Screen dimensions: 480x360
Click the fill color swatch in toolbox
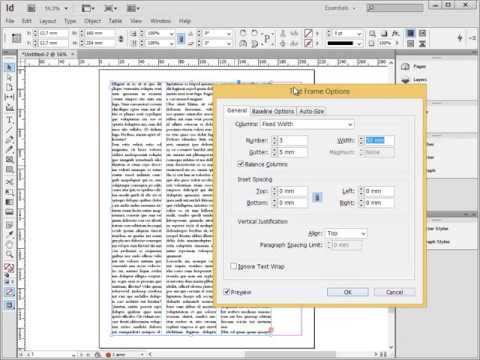8,266
